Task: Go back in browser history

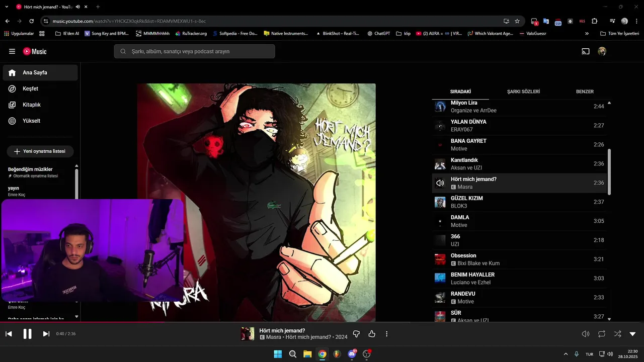Action: (x=8, y=21)
